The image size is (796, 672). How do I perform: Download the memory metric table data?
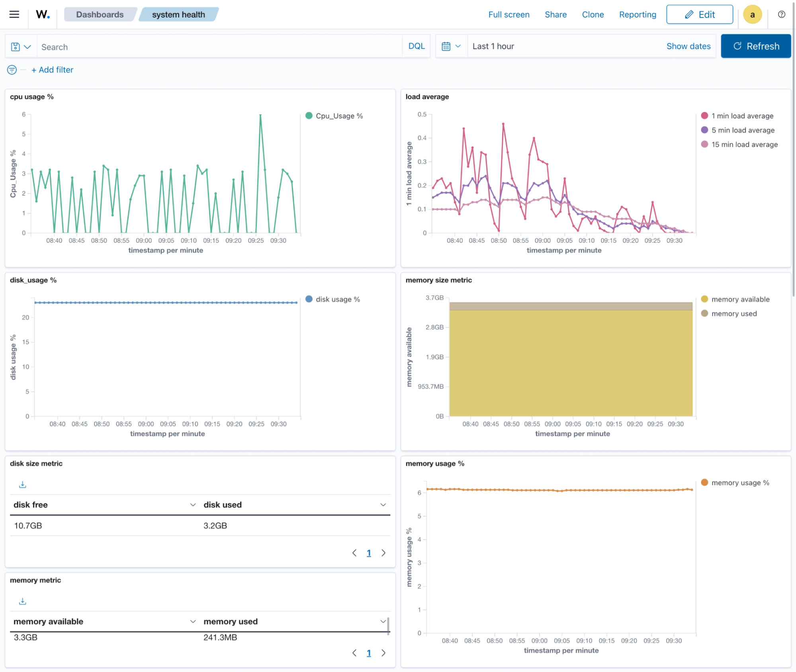23,601
